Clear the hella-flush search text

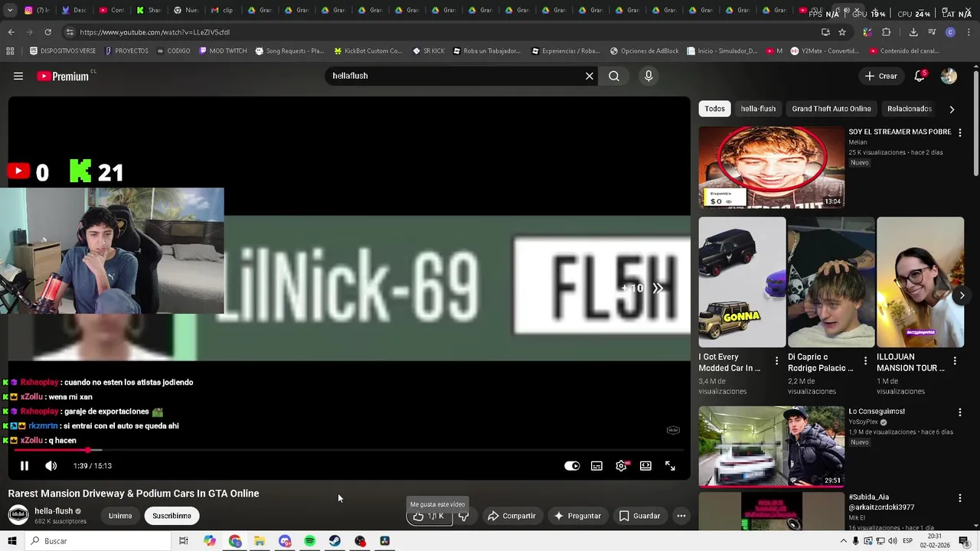pyautogui.click(x=590, y=76)
